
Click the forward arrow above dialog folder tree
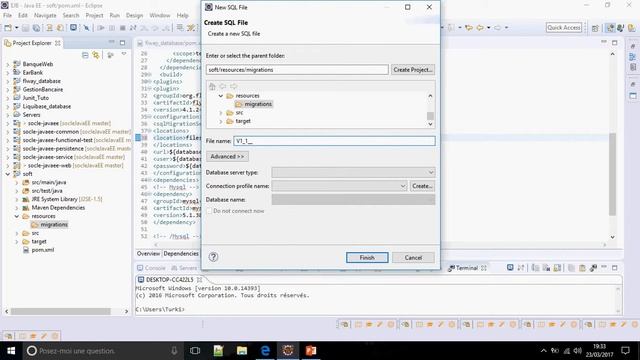pos(233,86)
